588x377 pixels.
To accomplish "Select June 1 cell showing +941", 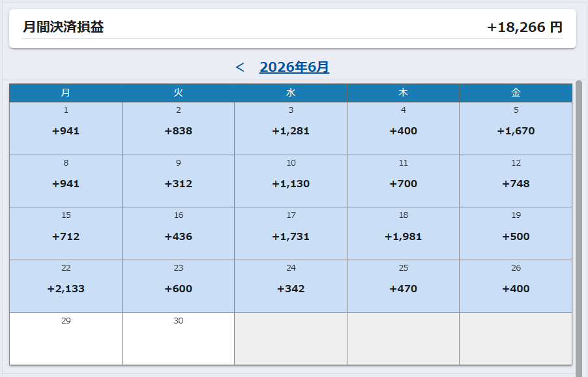I will 66,128.
